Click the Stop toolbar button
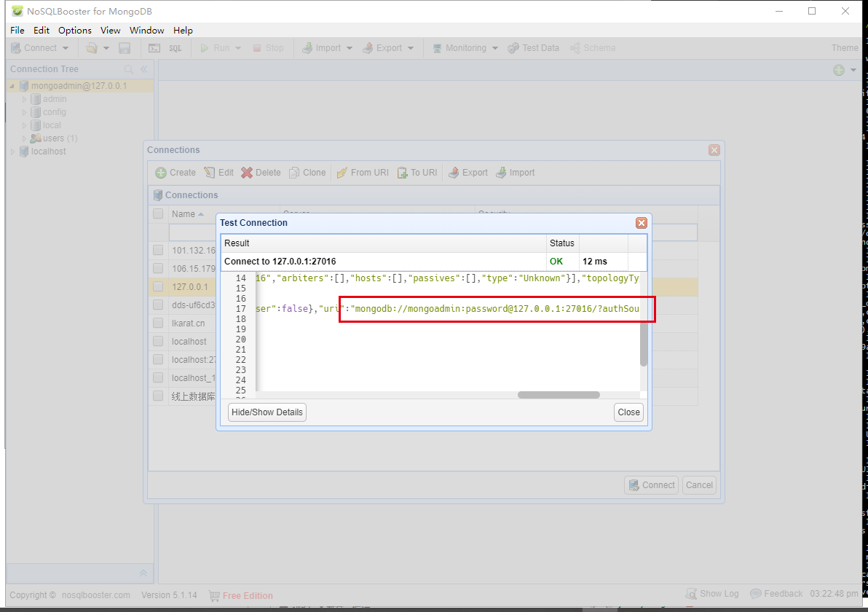The width and height of the screenshot is (868, 612). (268, 48)
